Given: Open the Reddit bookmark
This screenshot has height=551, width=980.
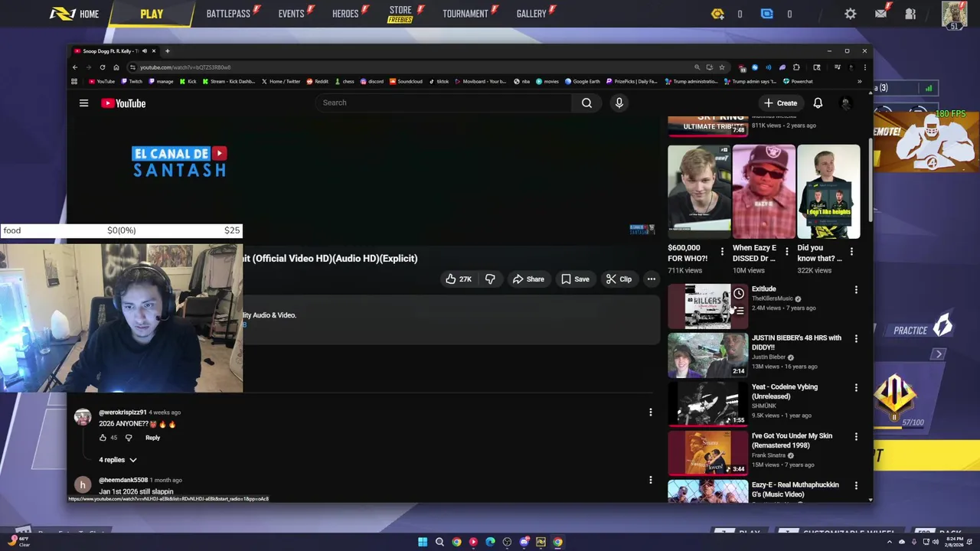Looking at the screenshot, I should click(x=317, y=81).
